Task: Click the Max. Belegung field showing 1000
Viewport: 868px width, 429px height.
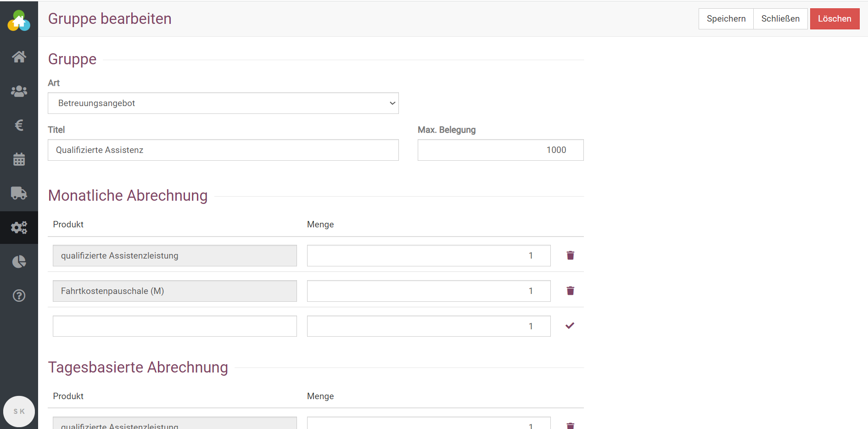Action: [500, 150]
